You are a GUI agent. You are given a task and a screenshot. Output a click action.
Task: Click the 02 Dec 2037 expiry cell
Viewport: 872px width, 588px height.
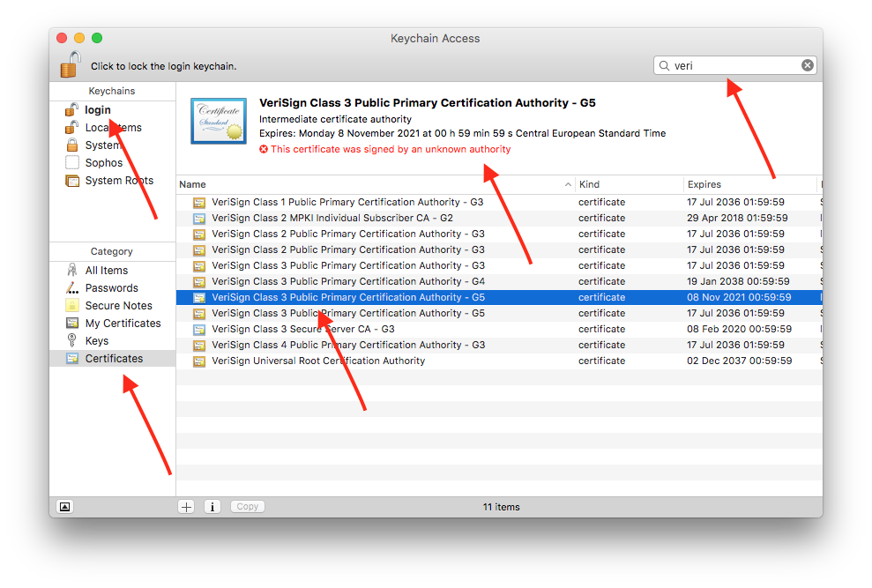coord(739,361)
